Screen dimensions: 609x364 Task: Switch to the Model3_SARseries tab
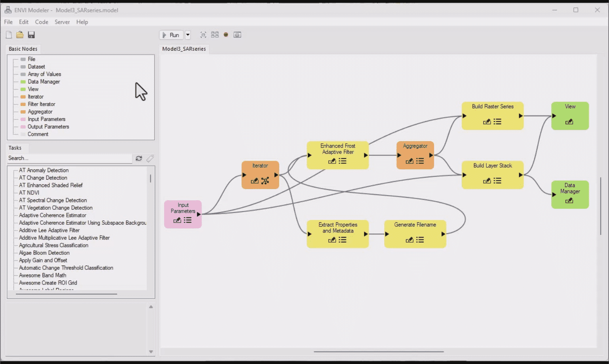pos(184,49)
